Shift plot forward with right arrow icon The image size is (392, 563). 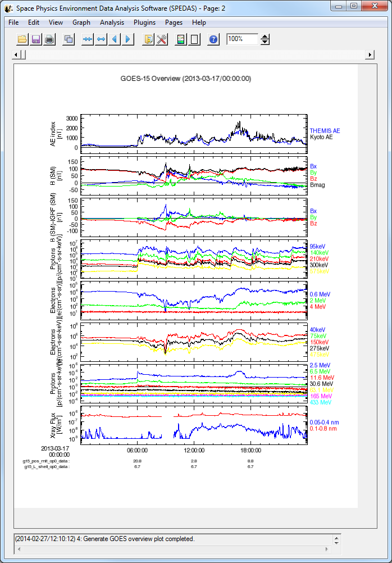point(129,39)
